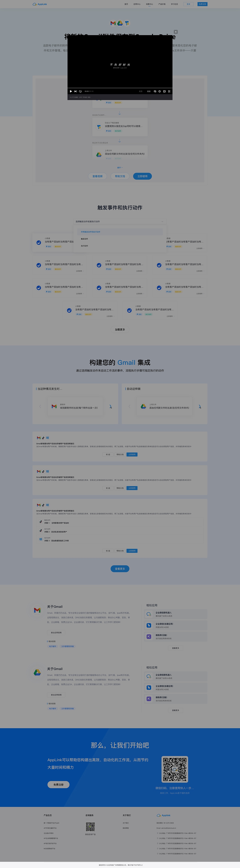Click large Gmail logo beside first 关于Gmail

[37, 610]
